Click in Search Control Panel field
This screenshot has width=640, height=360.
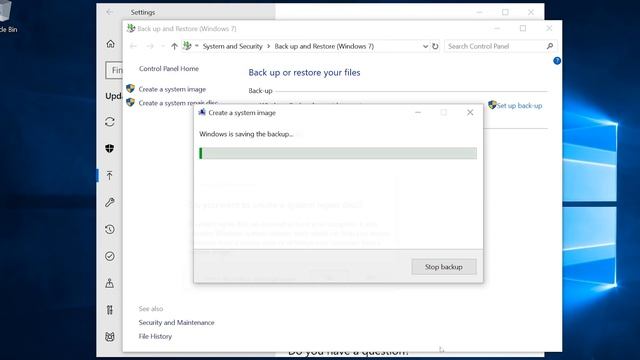[x=495, y=46]
